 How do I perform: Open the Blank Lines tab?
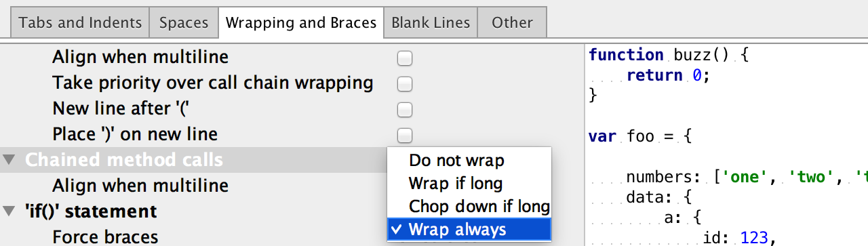431,22
